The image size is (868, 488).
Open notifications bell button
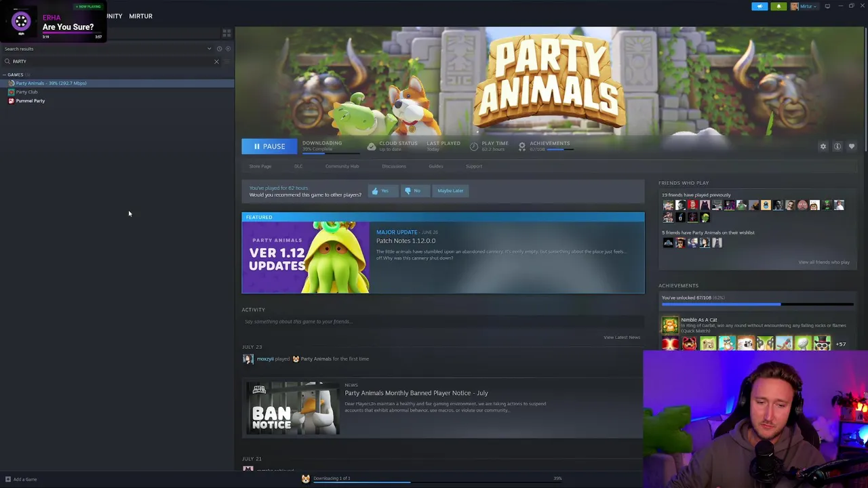[x=778, y=6]
